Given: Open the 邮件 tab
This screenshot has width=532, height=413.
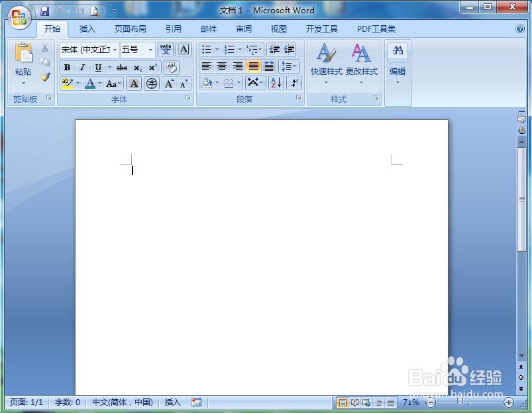Looking at the screenshot, I should (x=209, y=29).
